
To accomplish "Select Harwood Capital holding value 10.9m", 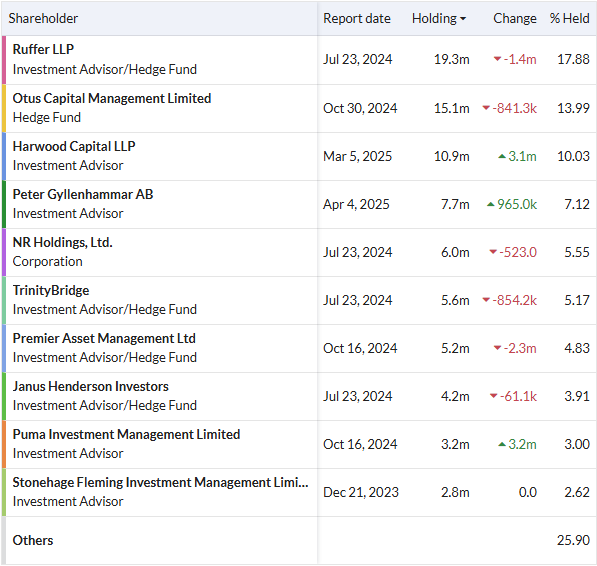I will point(452,156).
